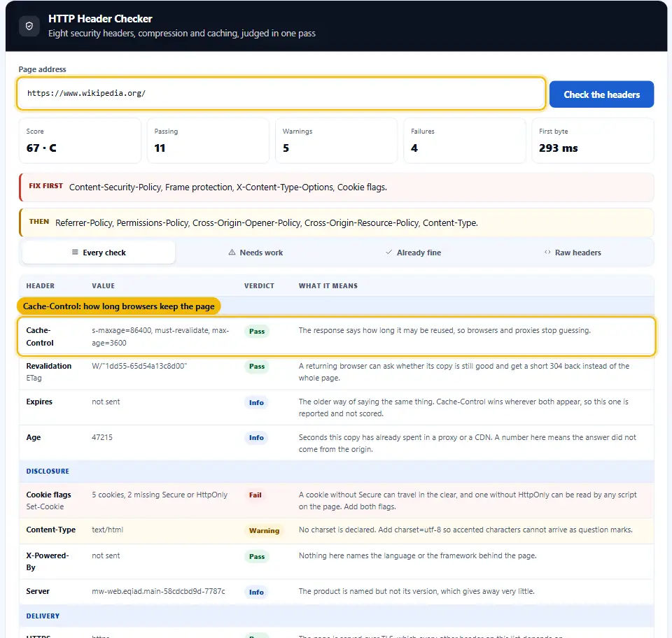Click the FIX FIRST label

click(46, 186)
